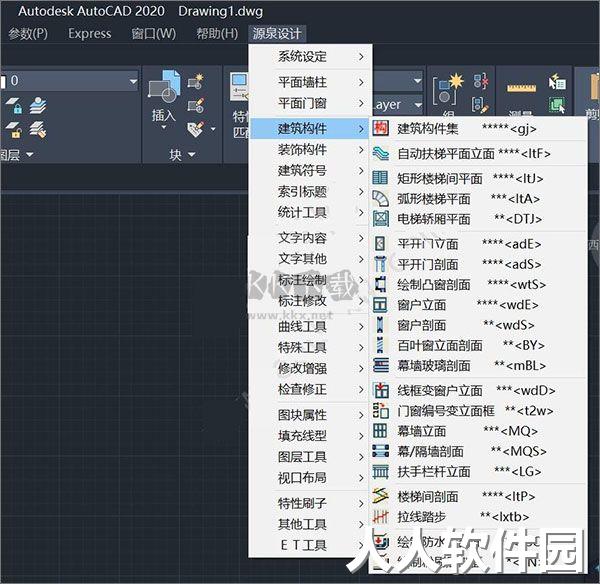Select 图层工具 menu entry
The height and width of the screenshot is (584, 600).
pyautogui.click(x=309, y=457)
